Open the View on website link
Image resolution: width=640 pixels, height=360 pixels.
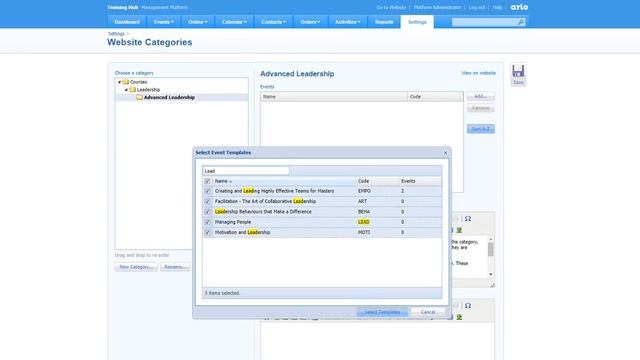click(478, 73)
